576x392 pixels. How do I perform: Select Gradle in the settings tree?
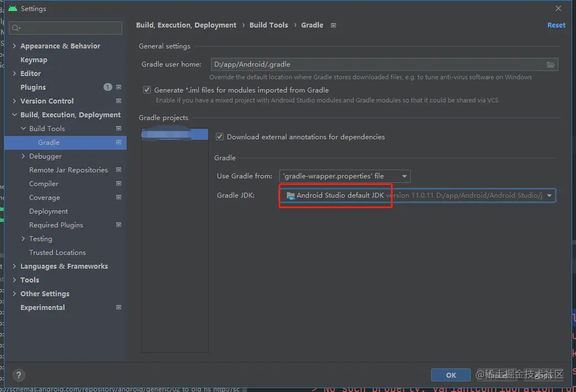(66, 143)
